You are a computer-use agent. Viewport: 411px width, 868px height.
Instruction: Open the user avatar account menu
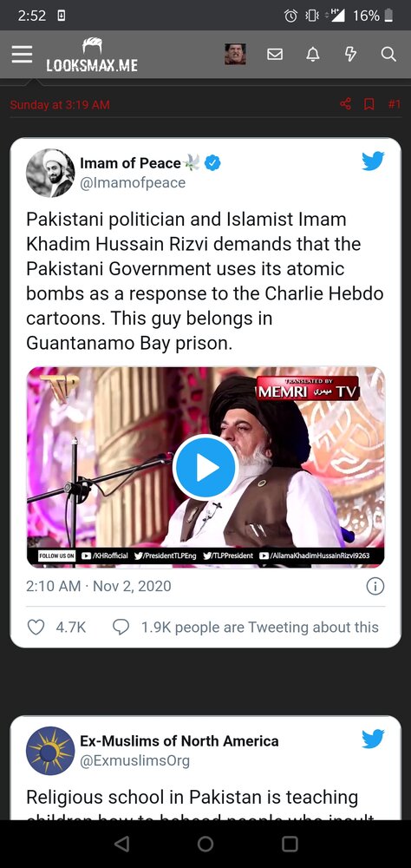click(x=235, y=54)
